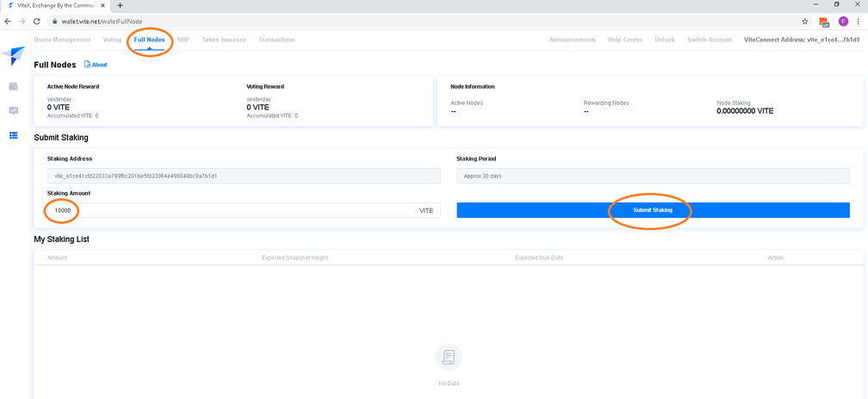Click the About document icon

87,65
